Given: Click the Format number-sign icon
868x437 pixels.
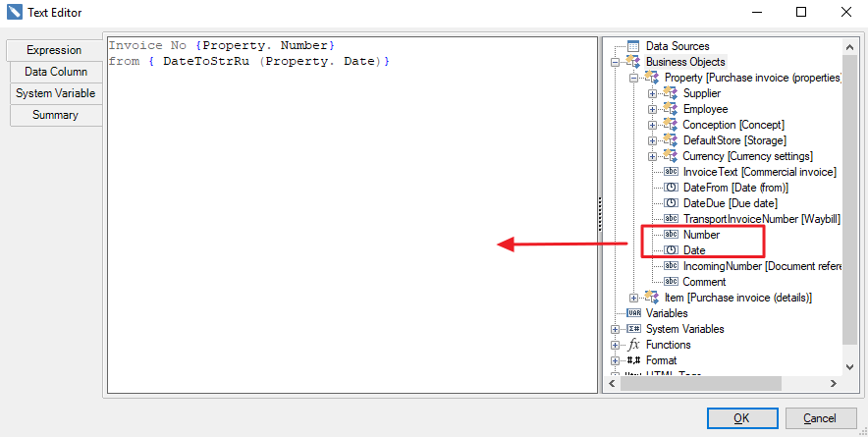Looking at the screenshot, I should click(633, 360).
